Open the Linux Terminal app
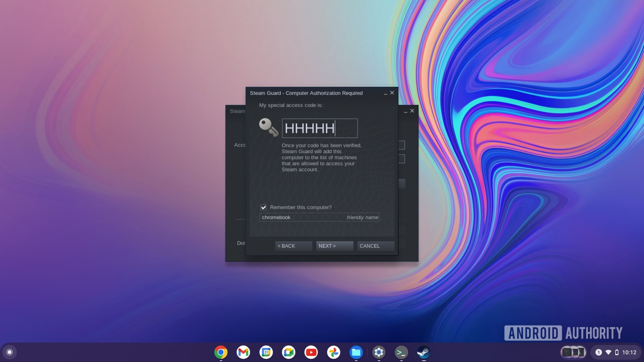The width and height of the screenshot is (644, 362). pos(401,352)
